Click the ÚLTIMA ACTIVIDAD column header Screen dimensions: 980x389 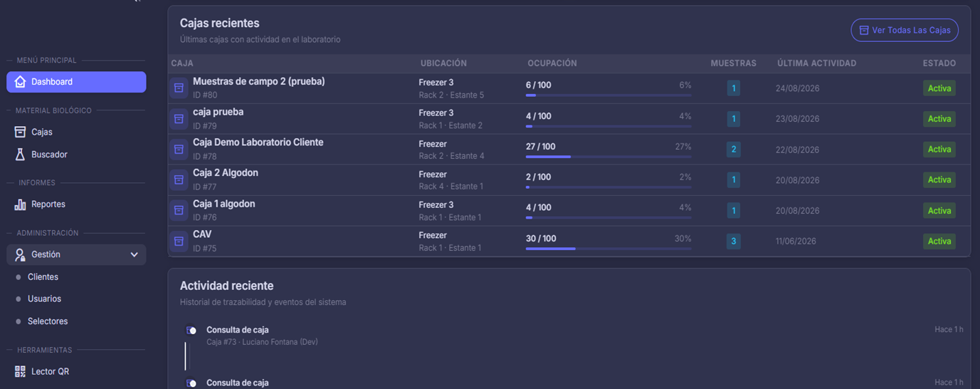point(817,63)
